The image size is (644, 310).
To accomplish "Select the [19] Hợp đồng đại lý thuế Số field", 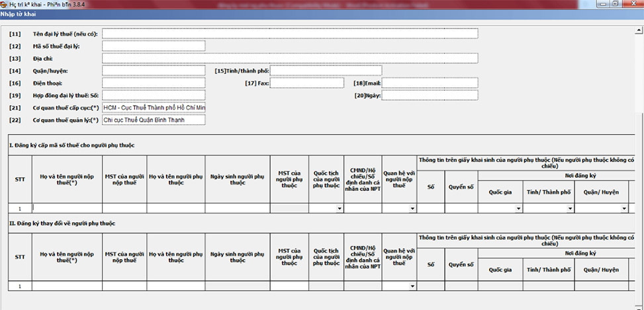I will [x=154, y=95].
